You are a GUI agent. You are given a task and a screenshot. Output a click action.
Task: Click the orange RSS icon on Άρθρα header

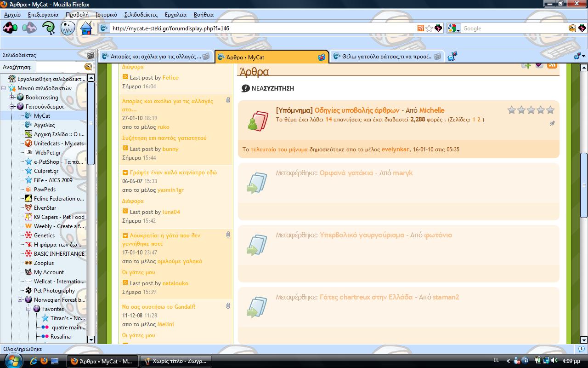coord(552,66)
